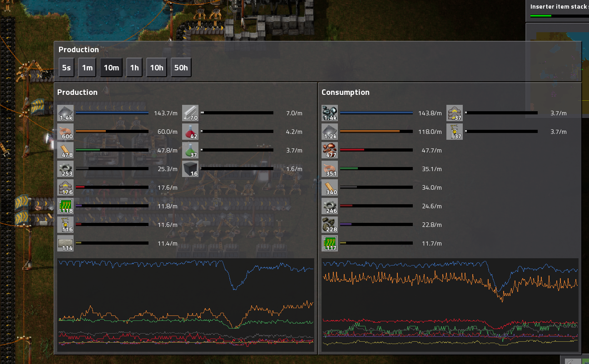Click the minimap behind the Consumption panel

[557, 70]
